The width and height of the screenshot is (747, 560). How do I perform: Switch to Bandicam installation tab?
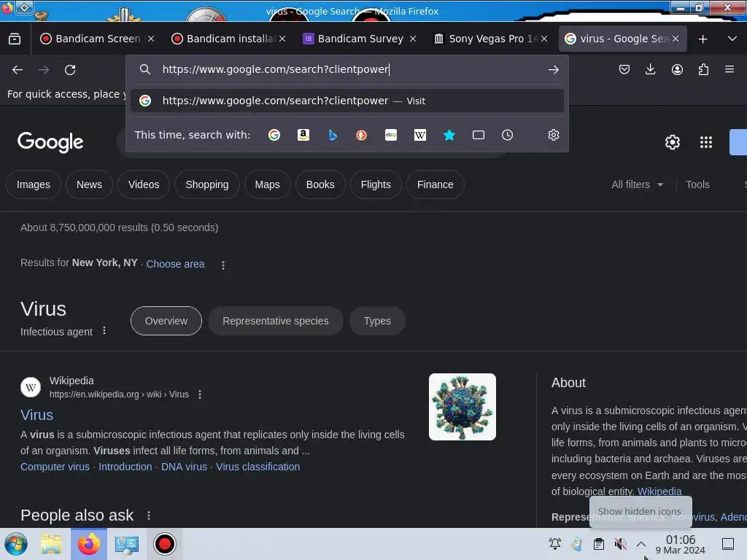click(x=228, y=39)
